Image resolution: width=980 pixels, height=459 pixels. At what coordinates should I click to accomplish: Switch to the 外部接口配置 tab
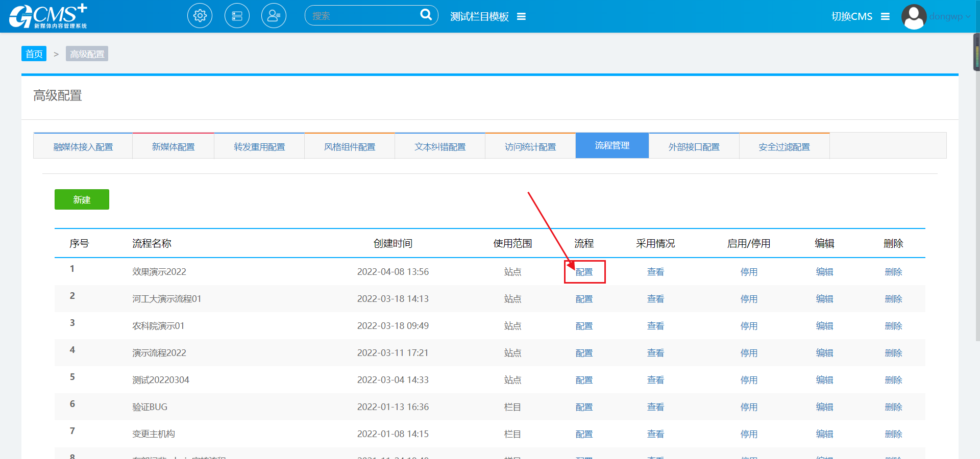click(694, 147)
